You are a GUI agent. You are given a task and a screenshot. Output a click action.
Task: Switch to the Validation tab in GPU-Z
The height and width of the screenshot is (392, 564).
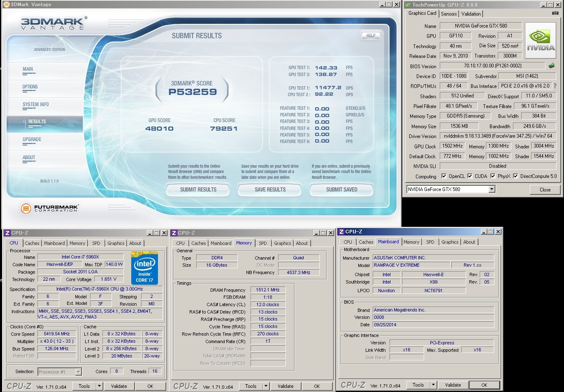tap(471, 14)
